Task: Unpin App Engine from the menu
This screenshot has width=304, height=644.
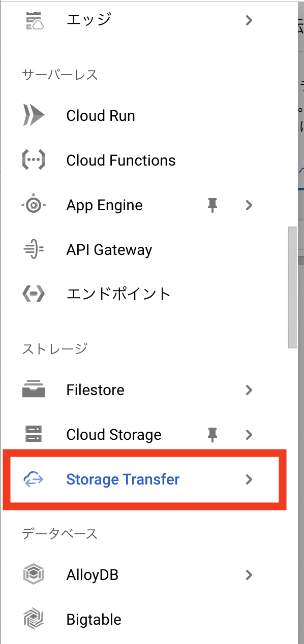Action: click(212, 205)
